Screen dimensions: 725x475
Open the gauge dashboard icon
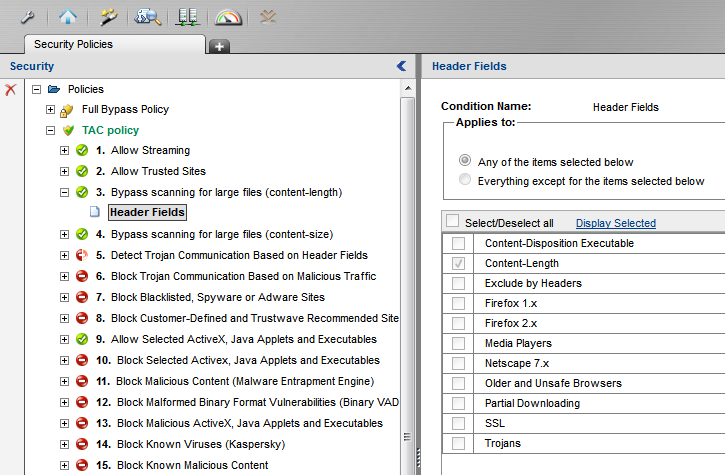pos(228,16)
